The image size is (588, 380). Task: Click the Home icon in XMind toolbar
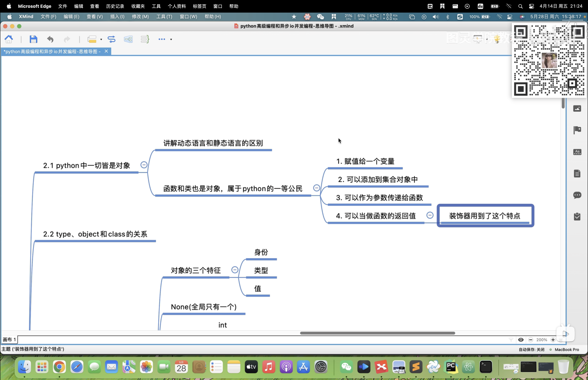tap(9, 39)
